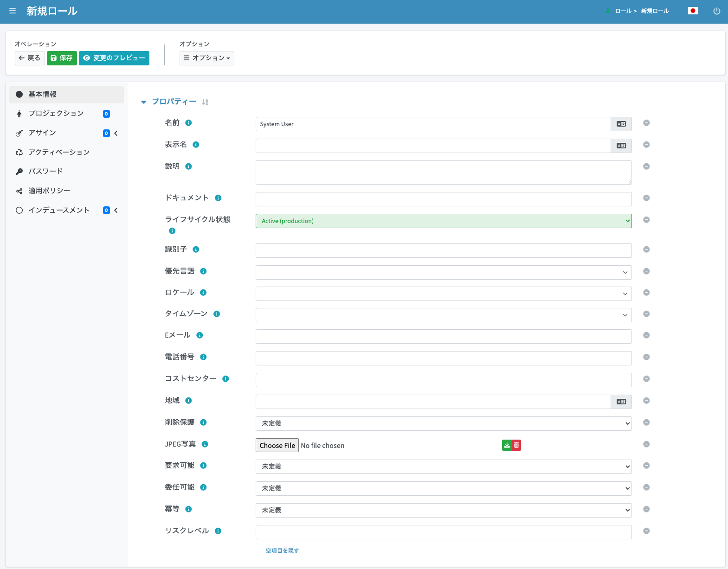This screenshot has width=728, height=569.
Task: Click the info icon next to ドキュメント
Action: click(218, 198)
